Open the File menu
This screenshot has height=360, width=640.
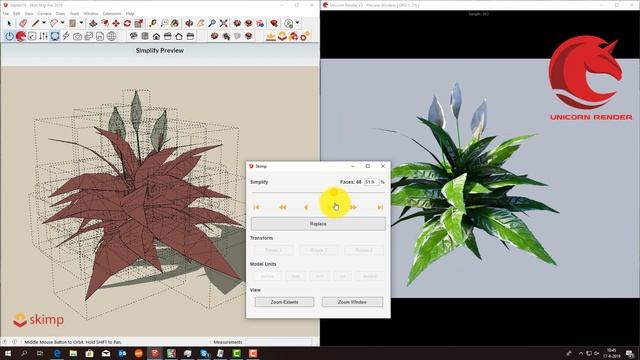tap(6, 13)
